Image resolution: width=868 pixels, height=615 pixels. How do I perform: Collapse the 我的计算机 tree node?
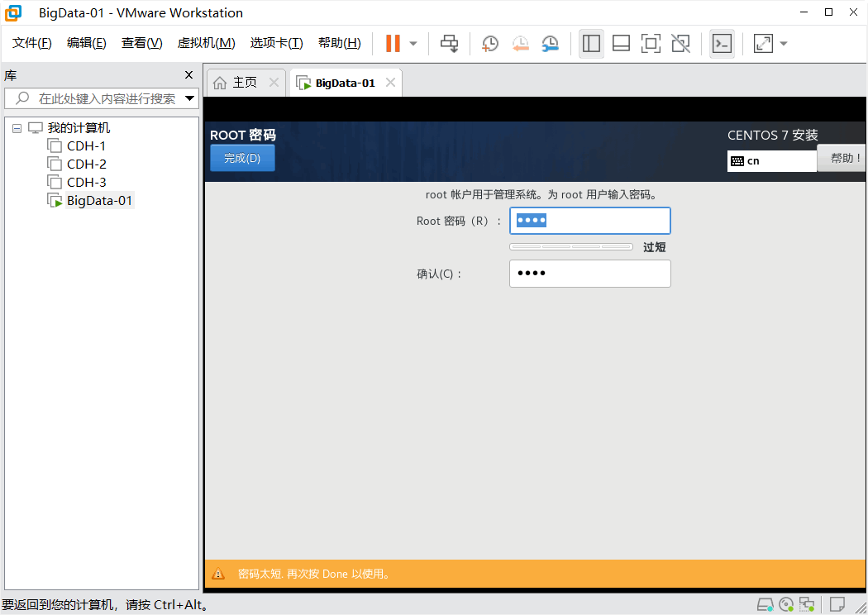click(16, 127)
